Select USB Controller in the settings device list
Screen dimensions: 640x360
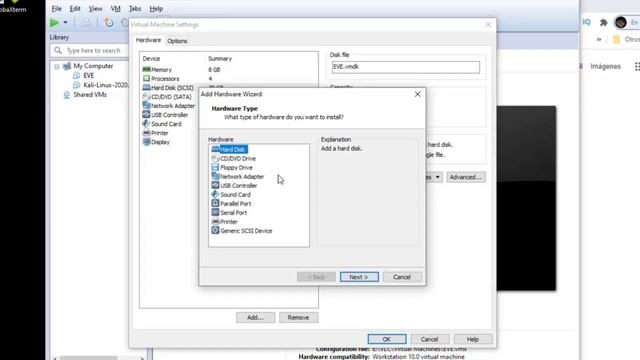point(165,115)
